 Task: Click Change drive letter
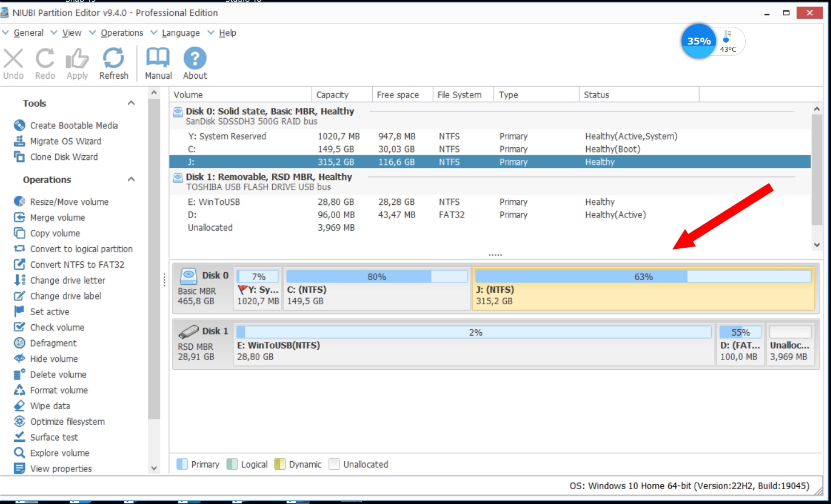coord(67,280)
